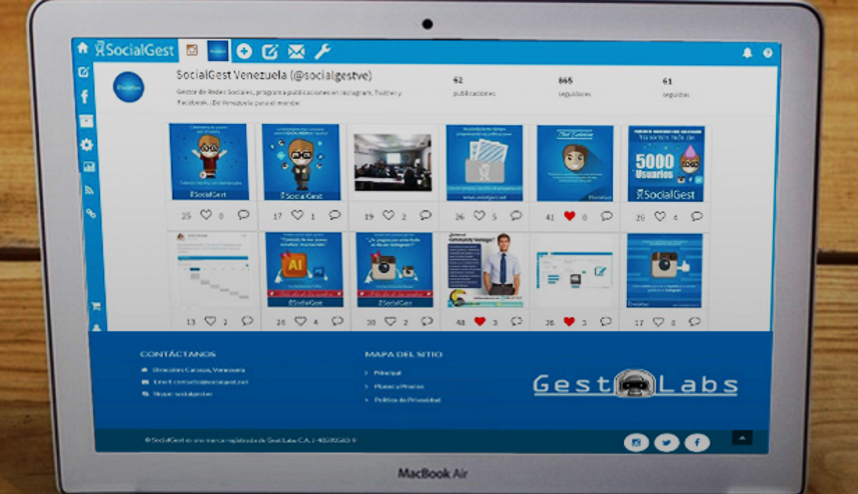Select the blue SocialGest account tab
Image resolution: width=858 pixels, height=494 pixels.
(218, 51)
